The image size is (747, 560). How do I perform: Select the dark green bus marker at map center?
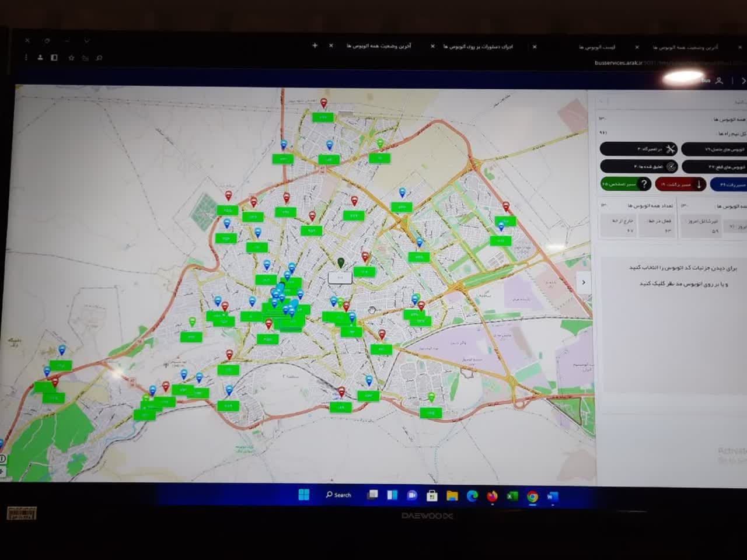[341, 263]
